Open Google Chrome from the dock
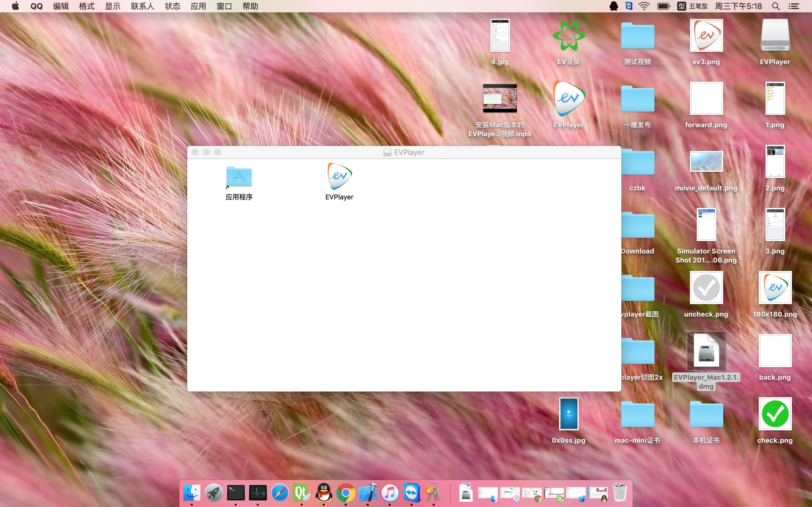The height and width of the screenshot is (507, 812). [x=346, y=493]
